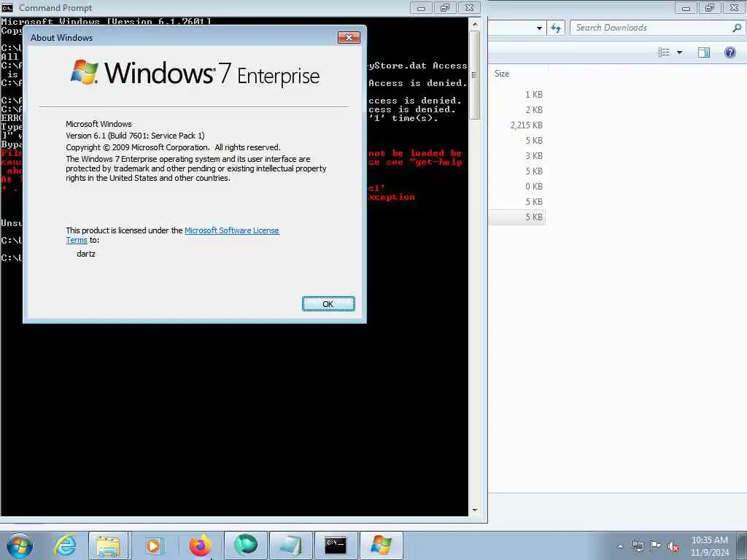Viewport: 747px width, 560px height.
Task: Switch to Windows Explorer in the taskbar
Action: coord(108,545)
